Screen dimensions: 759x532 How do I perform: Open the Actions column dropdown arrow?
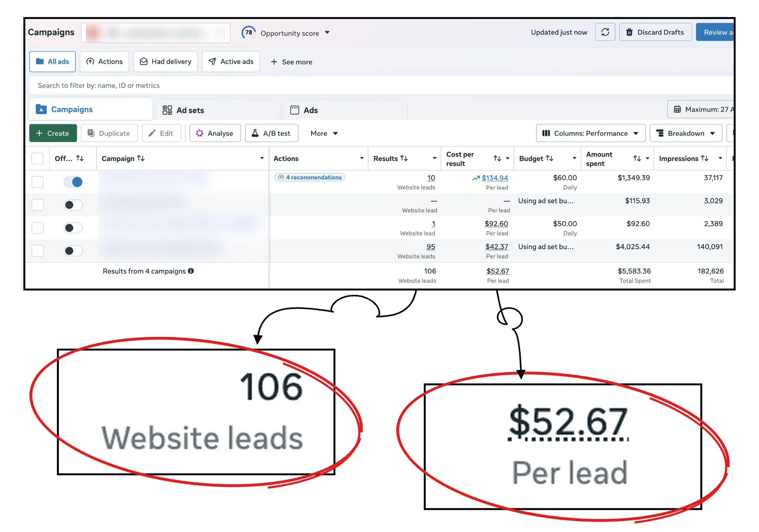coord(362,158)
